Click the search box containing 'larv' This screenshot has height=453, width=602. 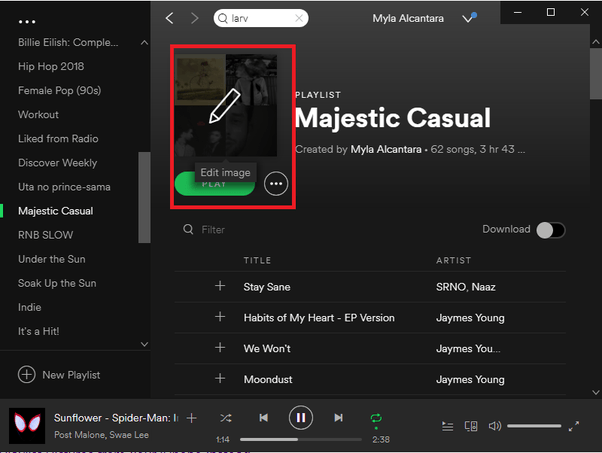point(261,18)
